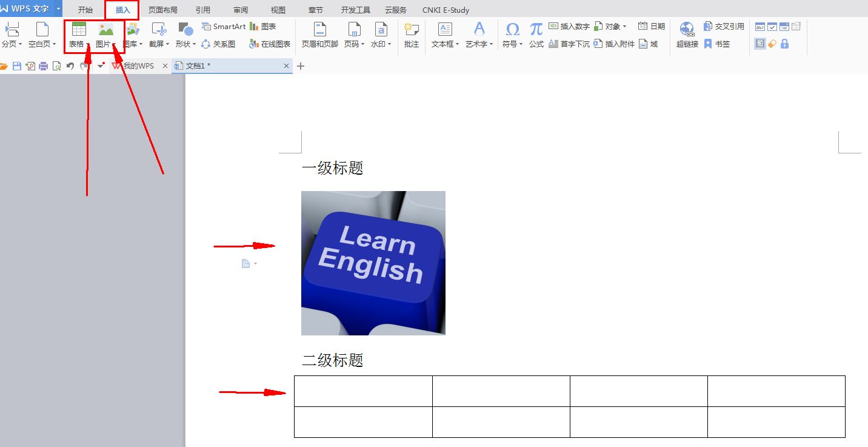The image size is (868, 447).
Task: Expand the WPS 文字 menu arrow
Action: click(58, 9)
